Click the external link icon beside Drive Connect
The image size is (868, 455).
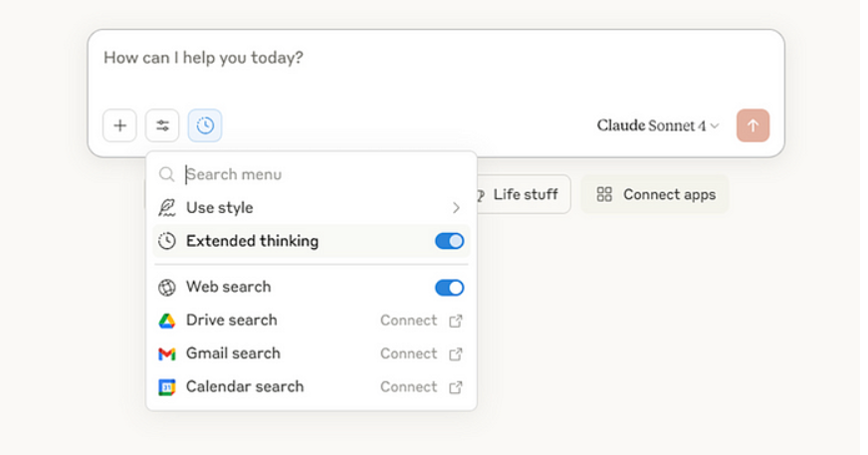[x=456, y=321]
